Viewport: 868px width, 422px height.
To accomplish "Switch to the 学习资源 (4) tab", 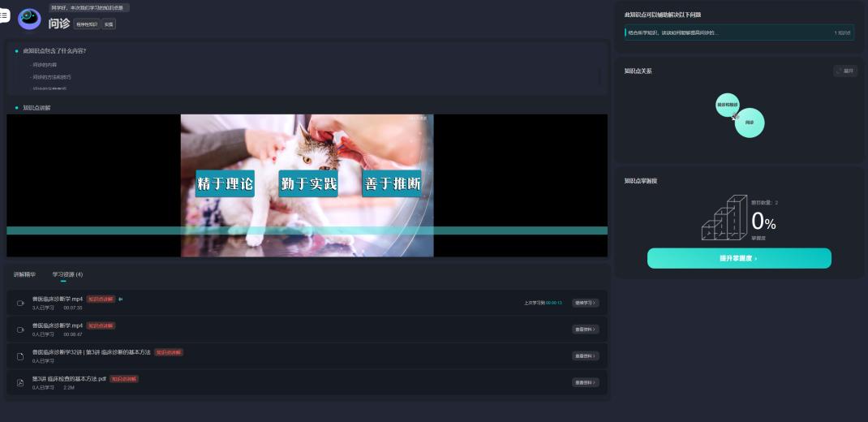I will tap(67, 274).
